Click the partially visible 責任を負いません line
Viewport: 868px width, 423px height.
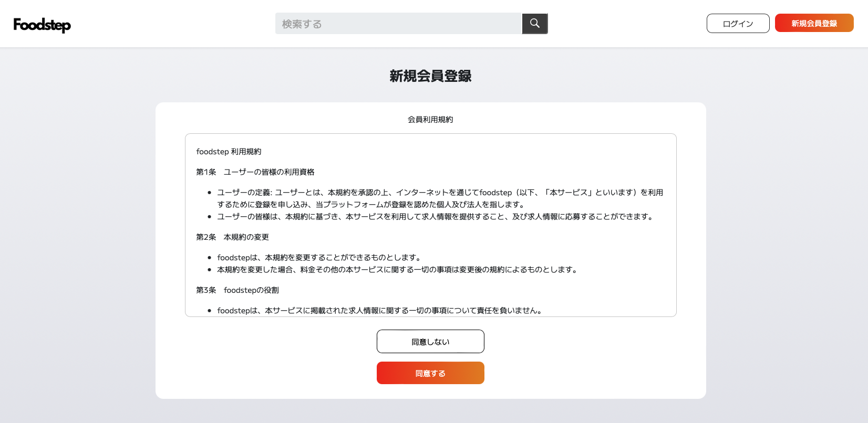click(379, 311)
